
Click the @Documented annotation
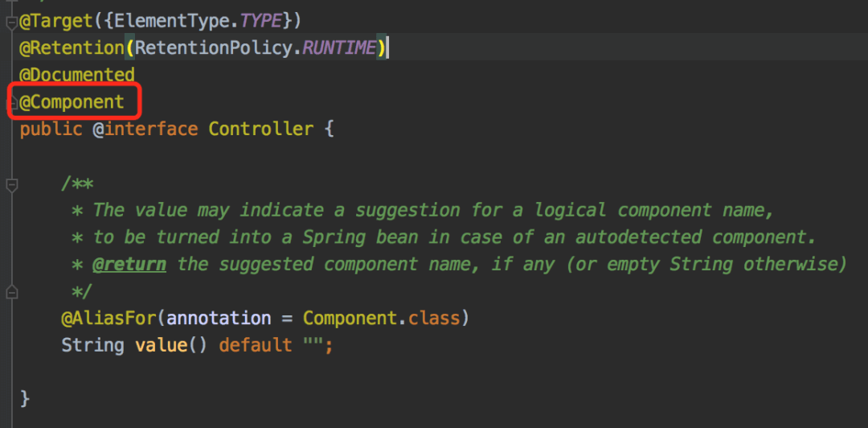click(x=77, y=75)
